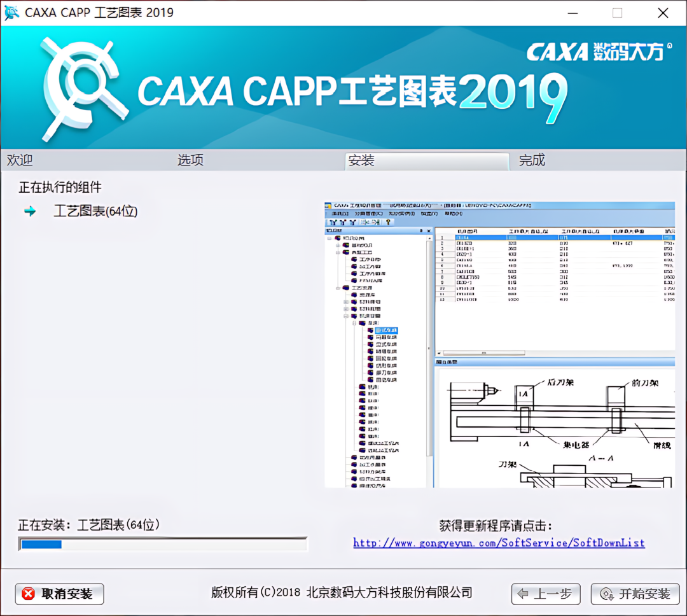Click the 正在安装: 工艺图表(64位) status text
The width and height of the screenshot is (687, 616).
click(89, 524)
